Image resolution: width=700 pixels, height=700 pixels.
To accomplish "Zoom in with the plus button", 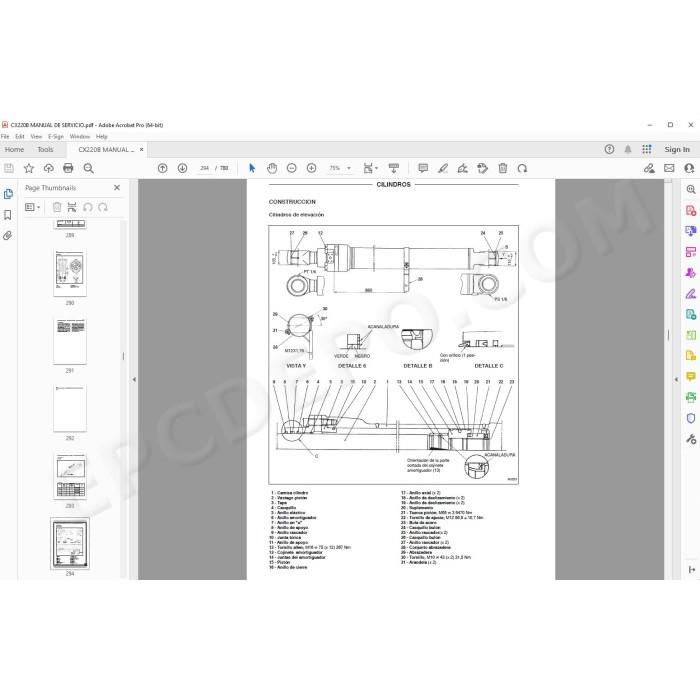I will (312, 168).
